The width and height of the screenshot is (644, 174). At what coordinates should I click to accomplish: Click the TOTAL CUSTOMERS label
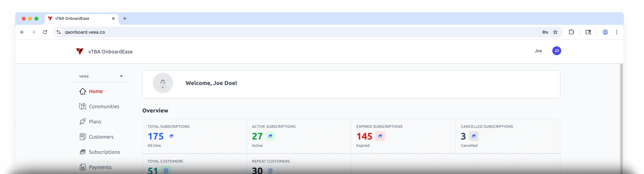tap(165, 161)
